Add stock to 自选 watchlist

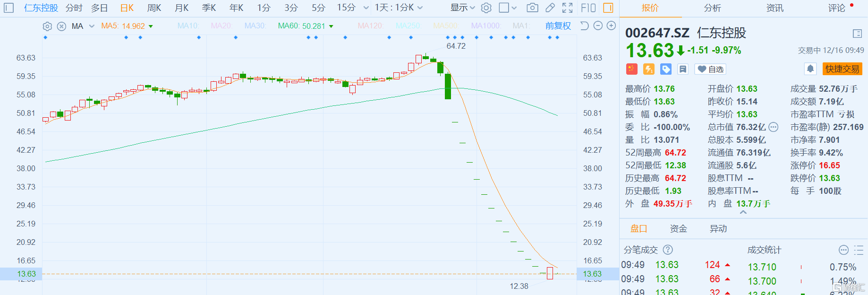pyautogui.click(x=711, y=69)
